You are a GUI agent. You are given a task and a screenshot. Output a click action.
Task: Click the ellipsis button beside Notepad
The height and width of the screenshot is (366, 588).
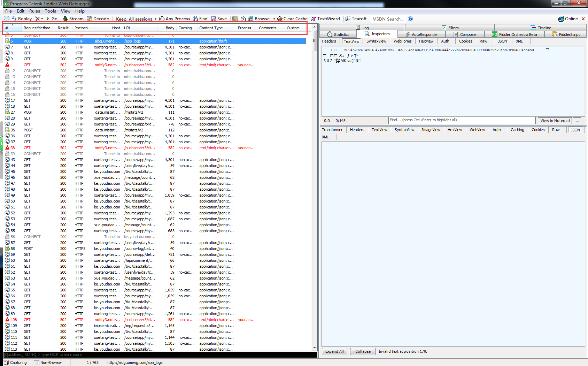tap(577, 121)
